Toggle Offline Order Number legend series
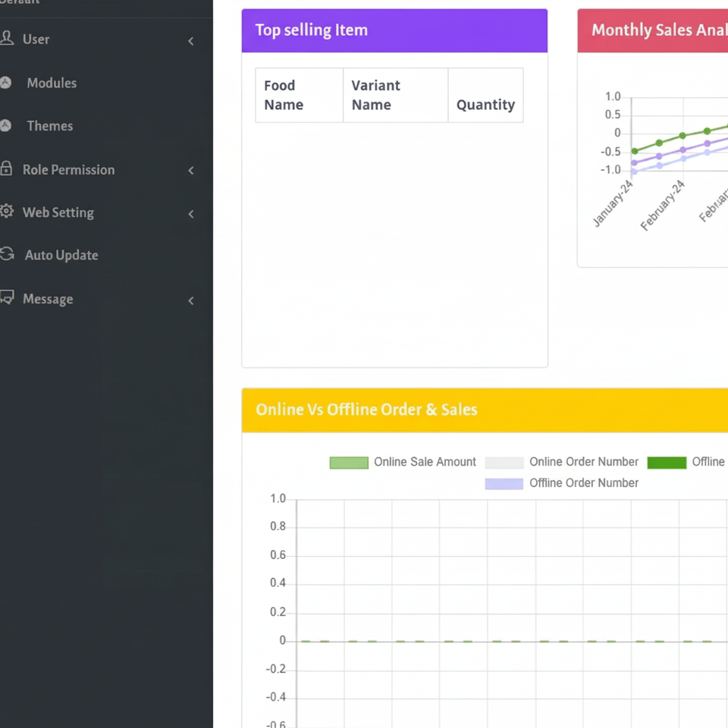The image size is (728, 728). pyautogui.click(x=562, y=483)
